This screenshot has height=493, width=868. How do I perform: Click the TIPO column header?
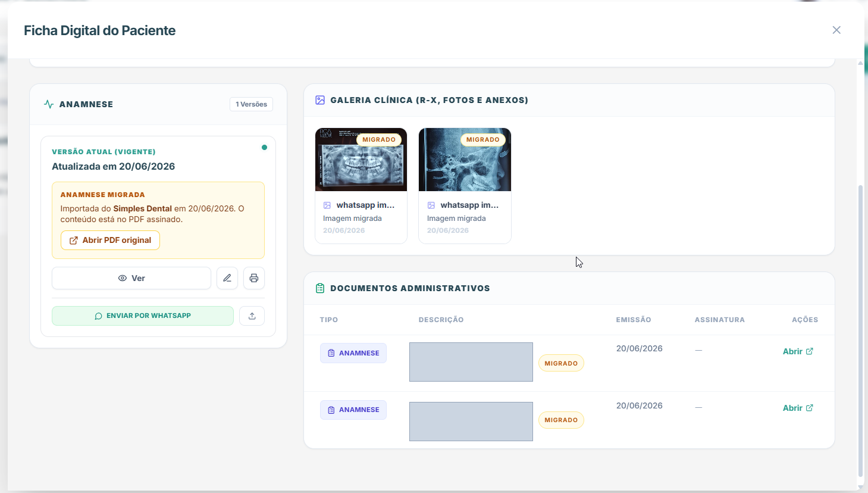coord(329,320)
